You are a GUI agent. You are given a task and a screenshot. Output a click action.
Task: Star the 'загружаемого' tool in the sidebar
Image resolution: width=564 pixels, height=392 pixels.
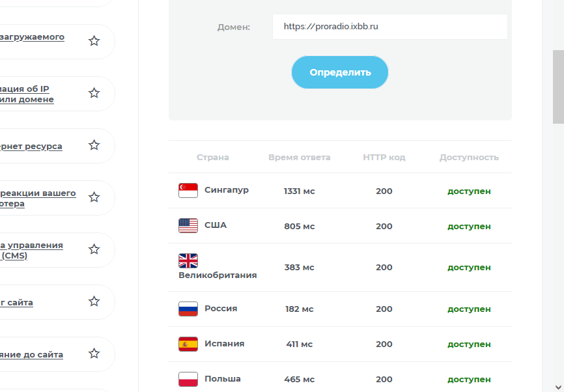[94, 41]
